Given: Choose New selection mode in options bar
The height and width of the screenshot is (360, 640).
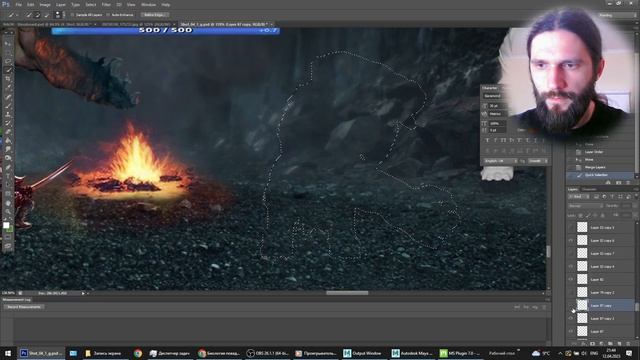Looking at the screenshot, I should (29, 15).
